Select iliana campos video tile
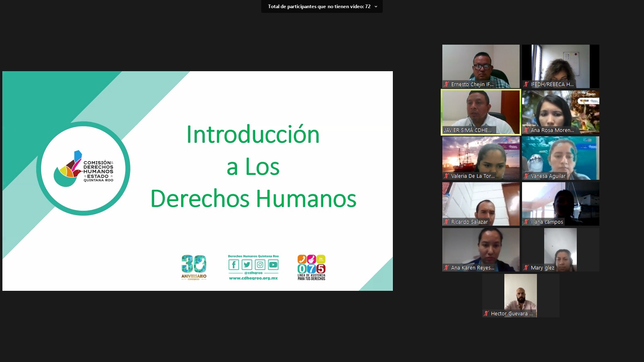 (560, 204)
